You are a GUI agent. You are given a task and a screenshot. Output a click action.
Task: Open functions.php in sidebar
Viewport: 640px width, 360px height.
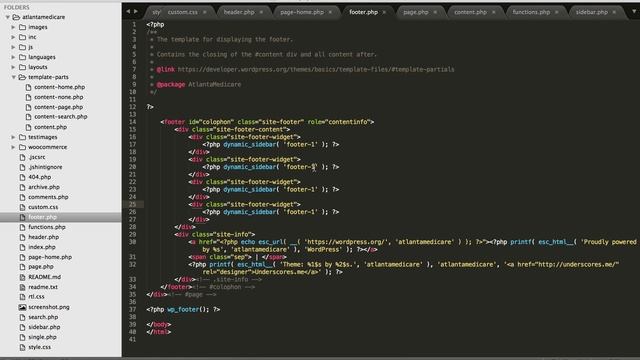tap(47, 227)
